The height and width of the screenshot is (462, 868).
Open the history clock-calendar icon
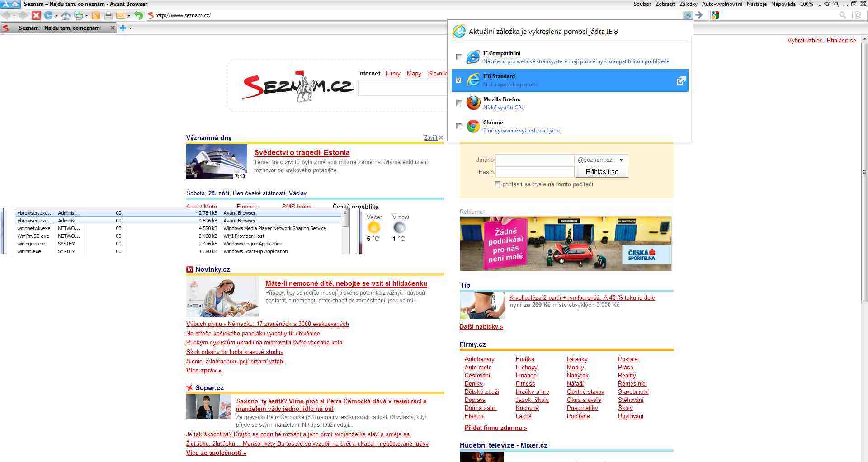79,15
